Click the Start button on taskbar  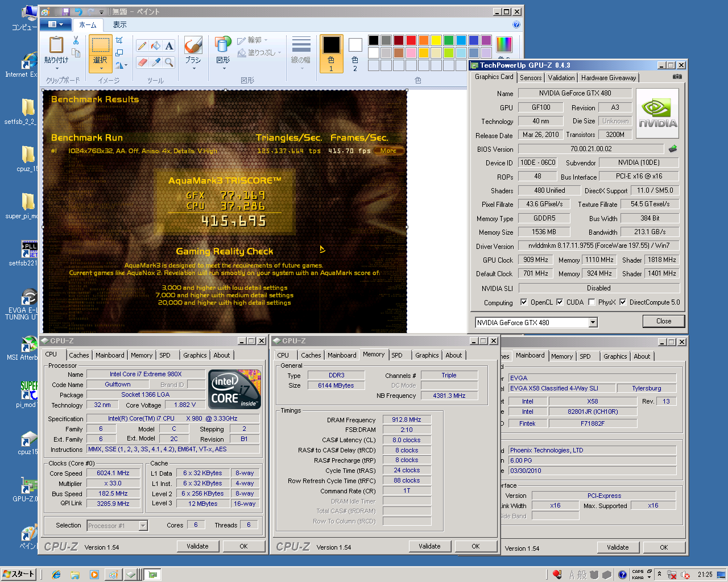coord(19,574)
